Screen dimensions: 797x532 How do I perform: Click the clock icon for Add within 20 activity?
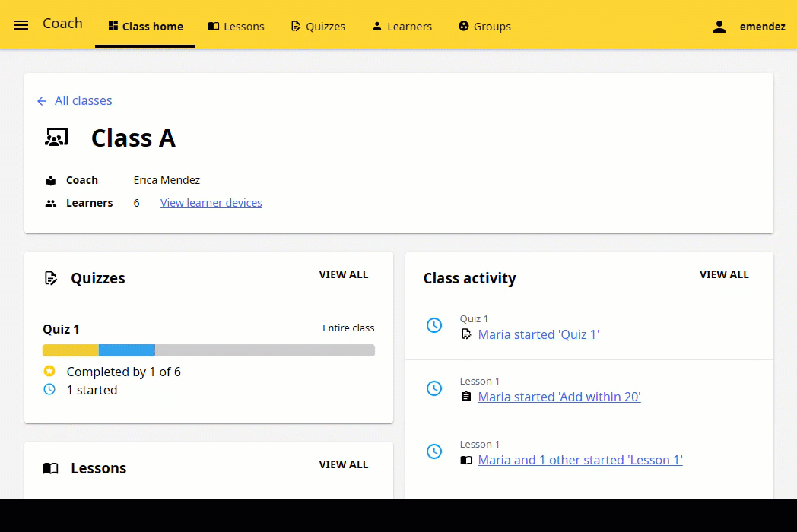click(434, 388)
